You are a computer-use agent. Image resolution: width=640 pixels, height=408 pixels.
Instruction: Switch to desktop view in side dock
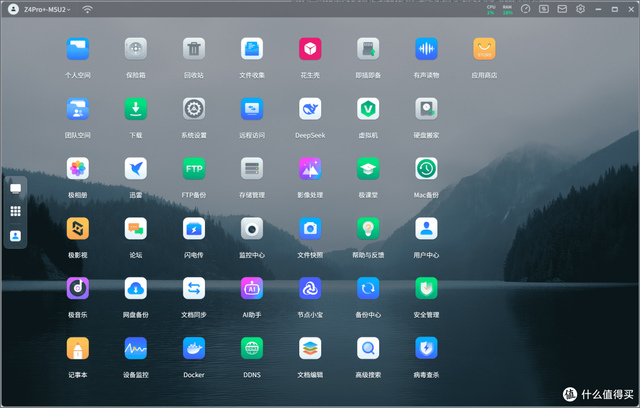[x=16, y=188]
